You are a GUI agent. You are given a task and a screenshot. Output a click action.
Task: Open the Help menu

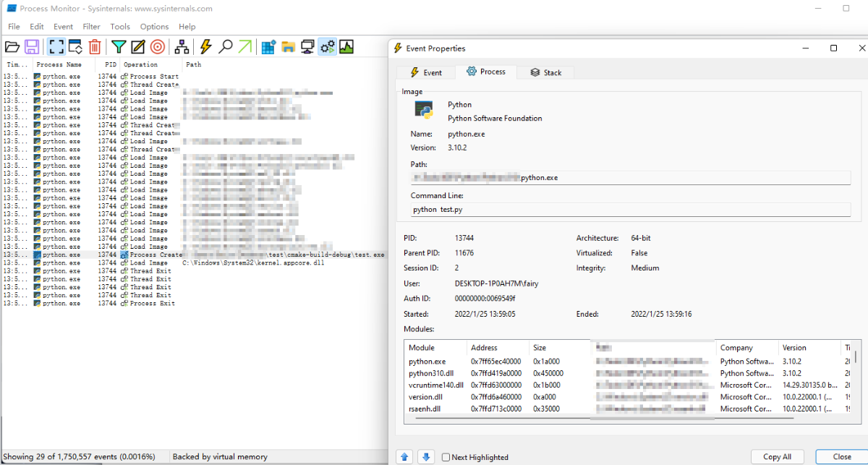point(187,27)
